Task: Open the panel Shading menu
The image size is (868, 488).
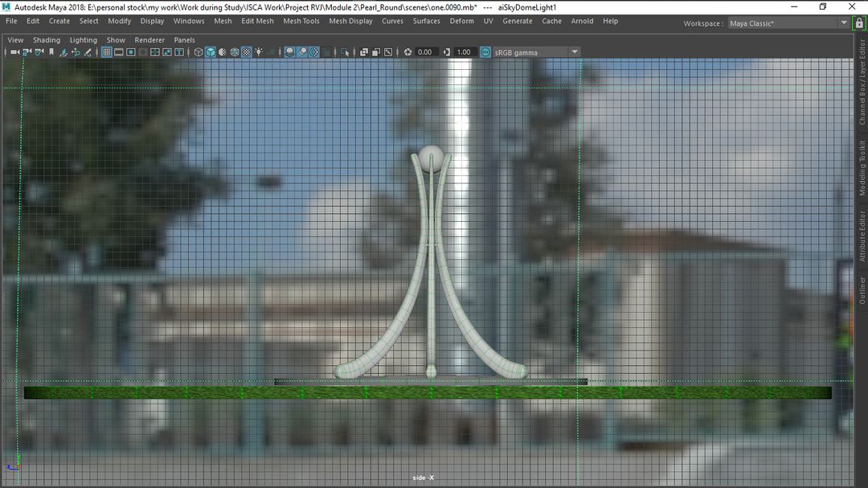Action: click(x=47, y=40)
